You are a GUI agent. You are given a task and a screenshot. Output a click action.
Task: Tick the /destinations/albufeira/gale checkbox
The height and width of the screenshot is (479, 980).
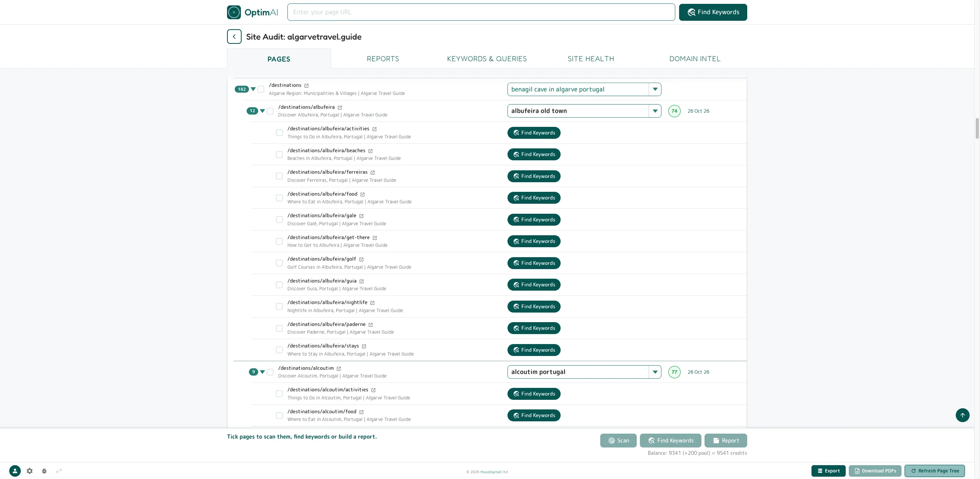(279, 220)
